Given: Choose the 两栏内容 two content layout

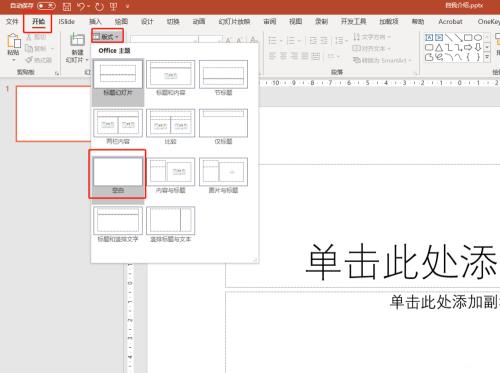Looking at the screenshot, I should 118,127.
